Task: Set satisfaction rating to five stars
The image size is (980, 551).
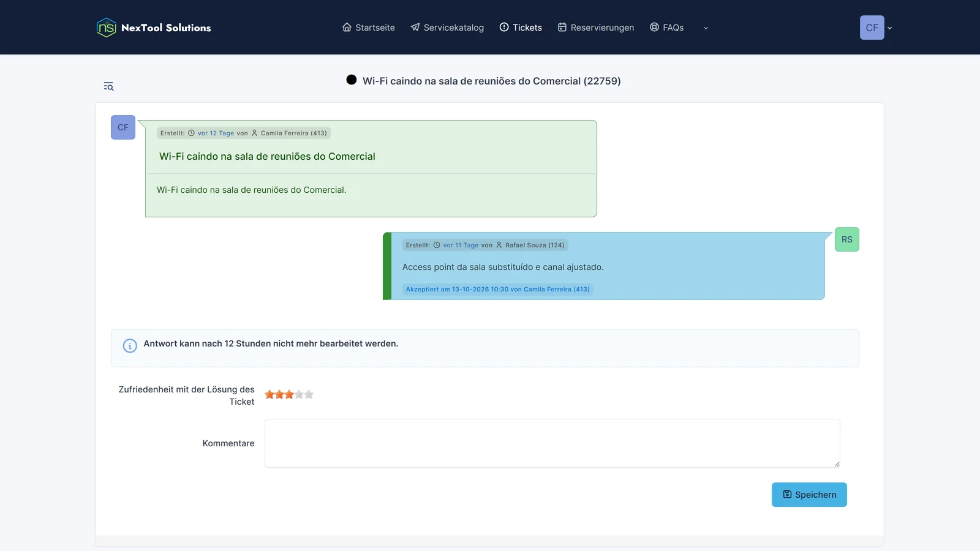Action: (x=309, y=394)
